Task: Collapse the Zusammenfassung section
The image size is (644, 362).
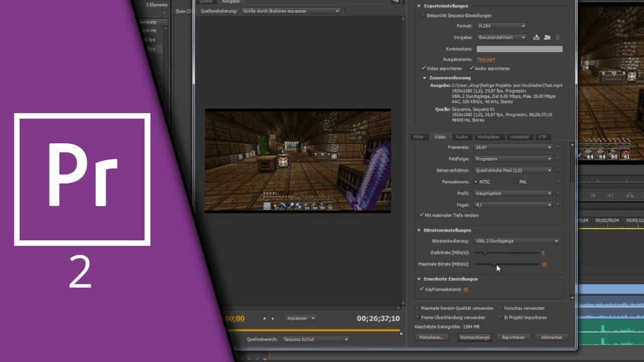Action: (425, 78)
